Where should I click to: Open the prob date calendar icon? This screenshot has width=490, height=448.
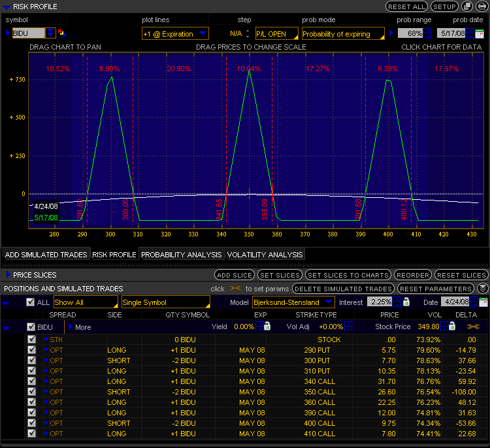[x=480, y=33]
